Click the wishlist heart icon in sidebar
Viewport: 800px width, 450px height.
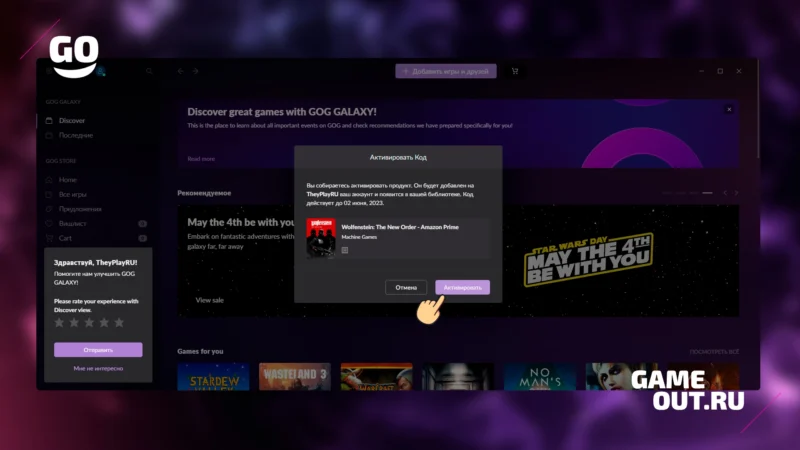click(49, 223)
